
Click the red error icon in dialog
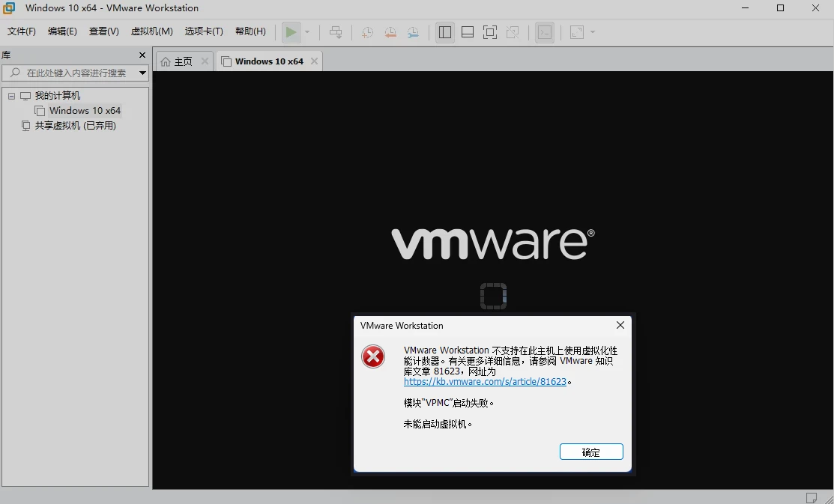click(x=373, y=356)
